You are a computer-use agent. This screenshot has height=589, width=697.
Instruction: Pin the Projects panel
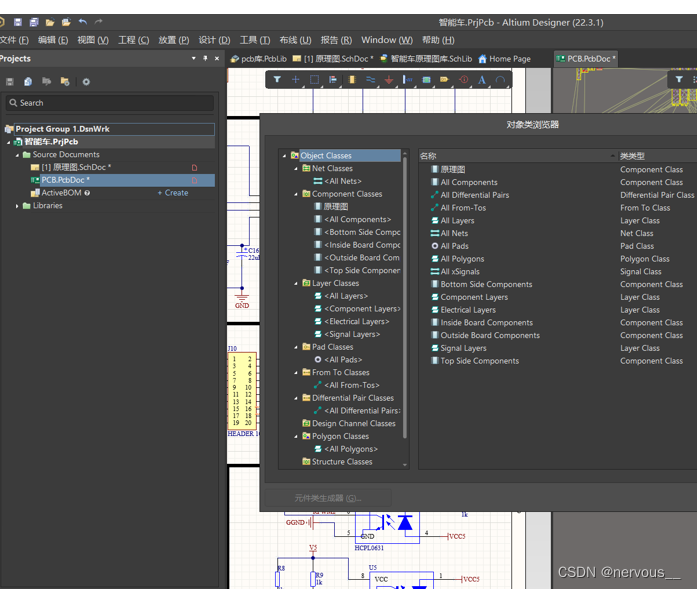[x=206, y=59]
